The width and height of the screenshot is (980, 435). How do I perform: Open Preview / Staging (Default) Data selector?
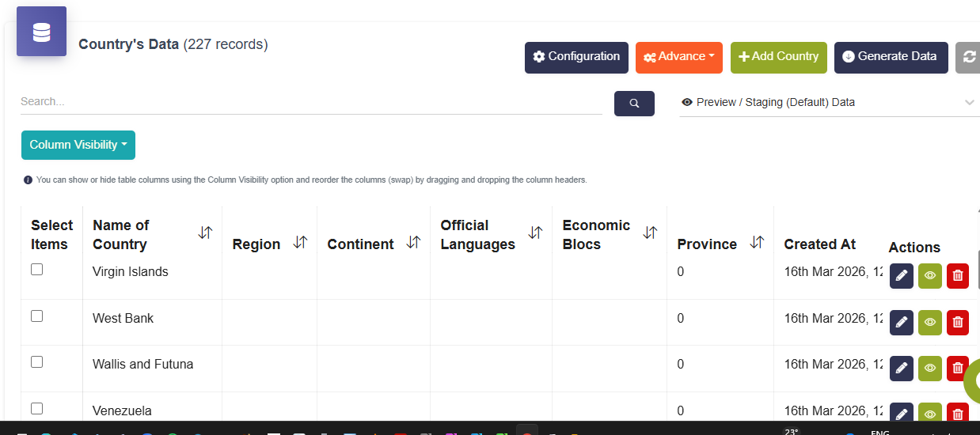point(828,102)
